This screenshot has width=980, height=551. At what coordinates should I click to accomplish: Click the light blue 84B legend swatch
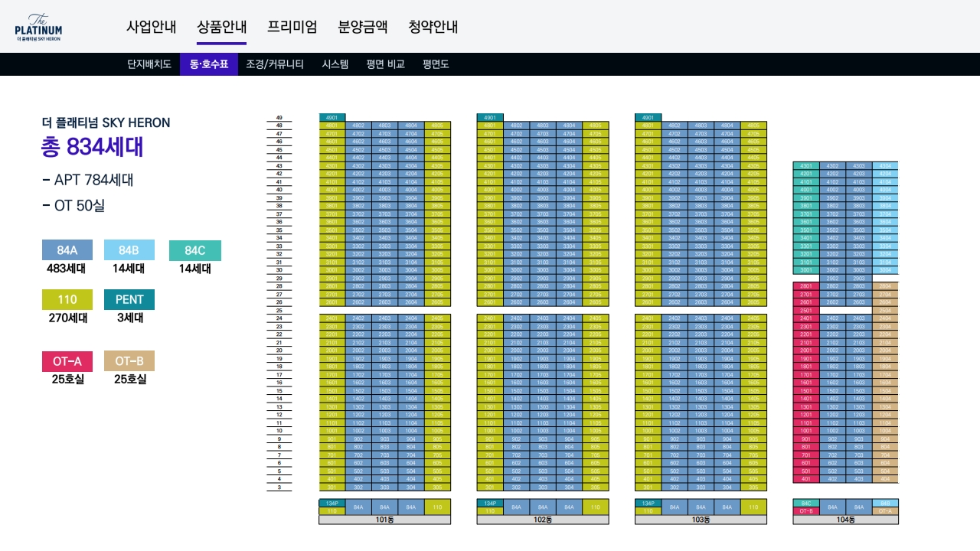click(129, 250)
